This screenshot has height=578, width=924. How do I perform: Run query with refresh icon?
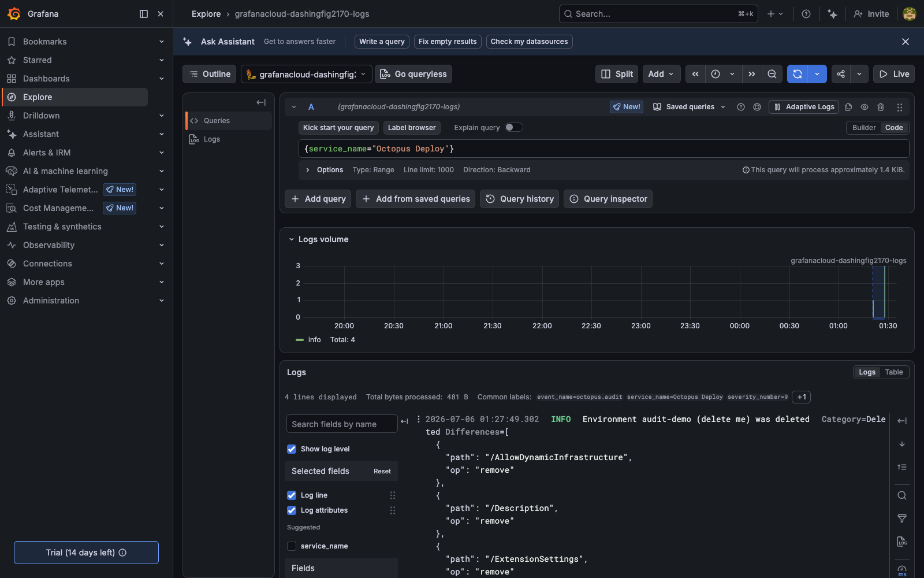coord(798,74)
